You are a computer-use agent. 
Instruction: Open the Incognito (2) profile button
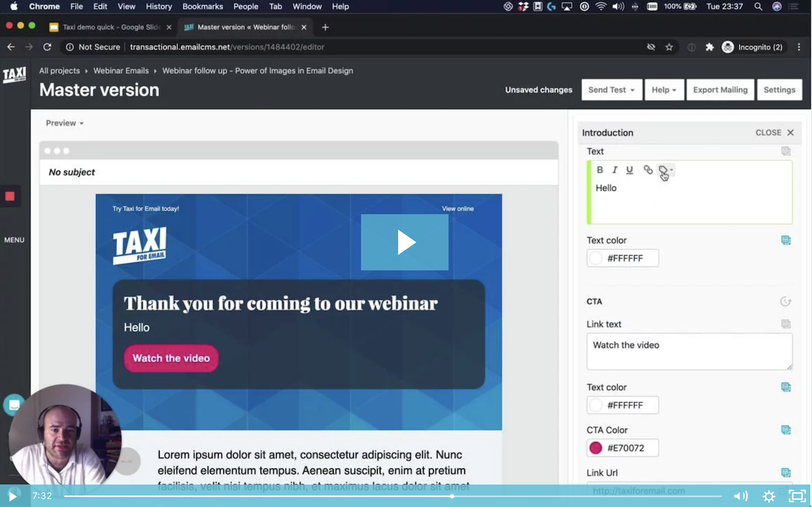[752, 47]
